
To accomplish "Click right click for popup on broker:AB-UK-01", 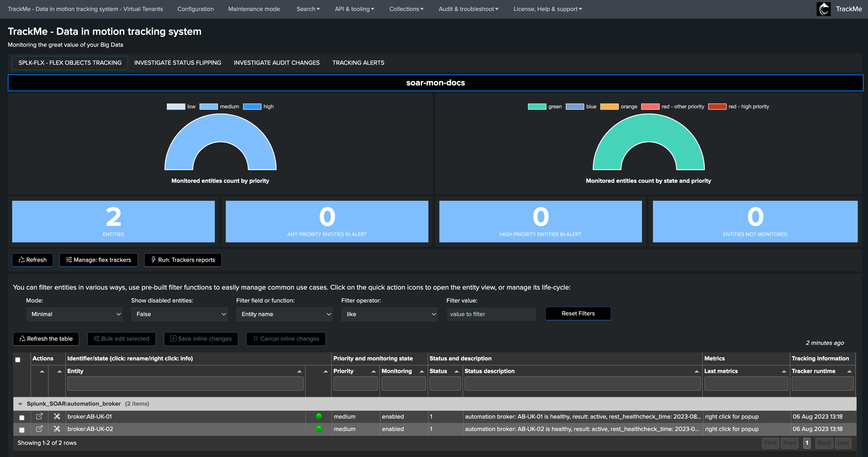I will [x=732, y=417].
